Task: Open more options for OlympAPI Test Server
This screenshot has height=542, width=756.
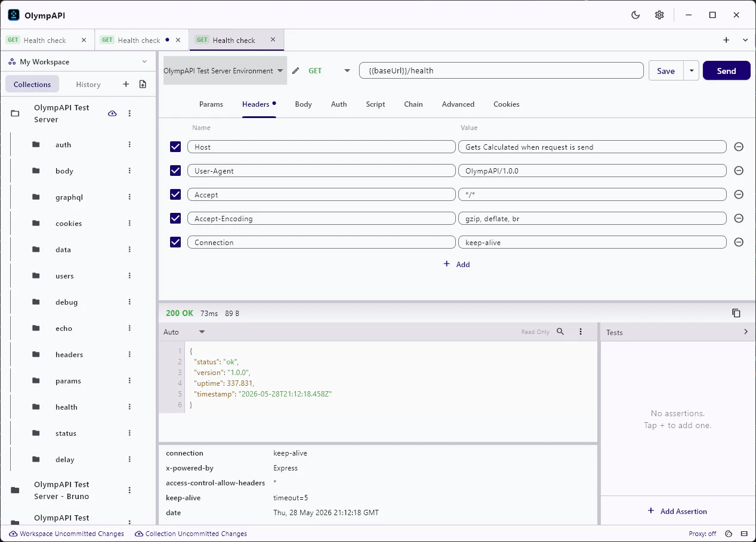Action: coord(129,113)
